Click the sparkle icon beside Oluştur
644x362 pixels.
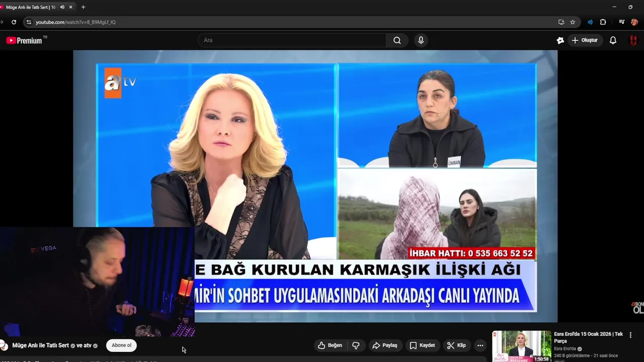pyautogui.click(x=560, y=40)
